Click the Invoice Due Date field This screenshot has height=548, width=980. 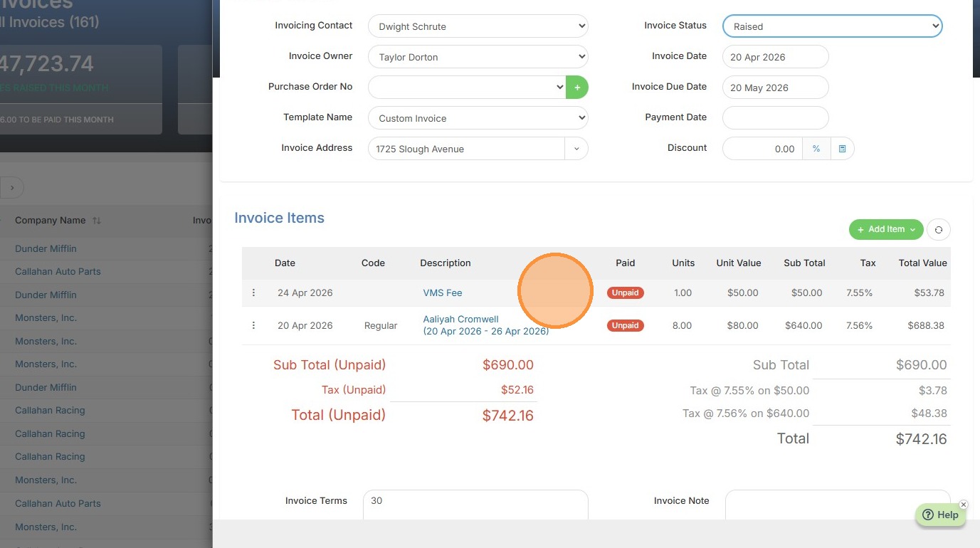pyautogui.click(x=775, y=88)
